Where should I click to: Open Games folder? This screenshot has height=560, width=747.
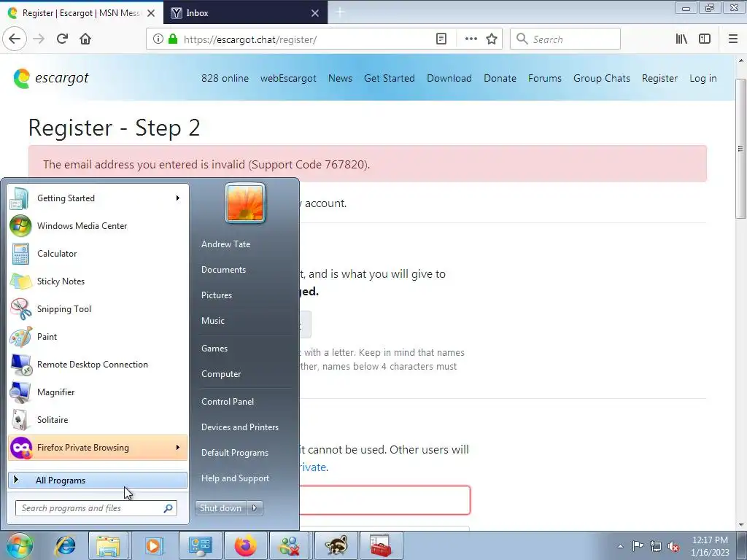[x=214, y=349]
